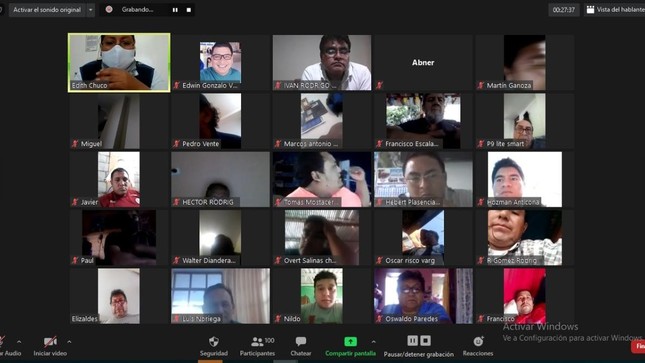Click the meeting timer 00:27:37

coord(564,10)
